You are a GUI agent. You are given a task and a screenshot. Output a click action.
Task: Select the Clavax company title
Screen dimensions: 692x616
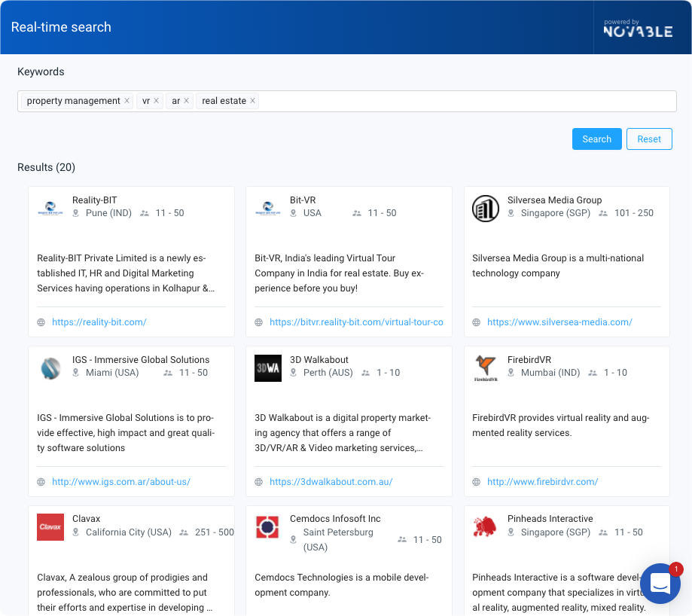(x=86, y=519)
